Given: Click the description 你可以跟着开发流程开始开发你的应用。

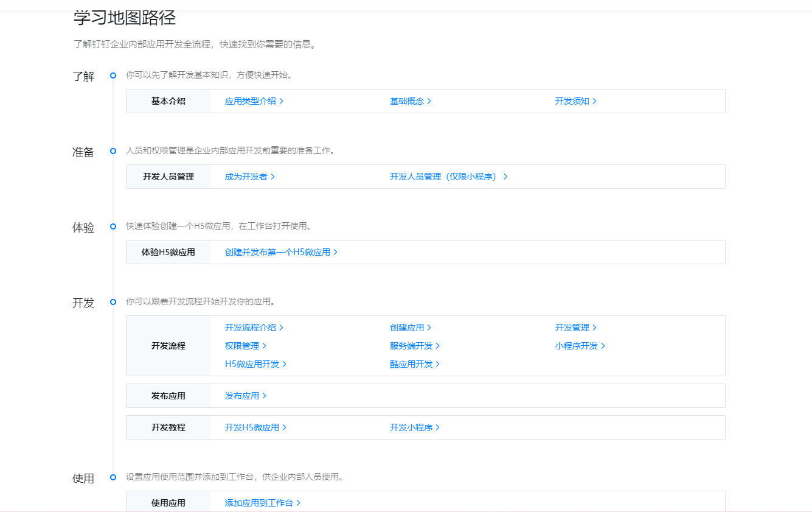Looking at the screenshot, I should click(201, 301).
